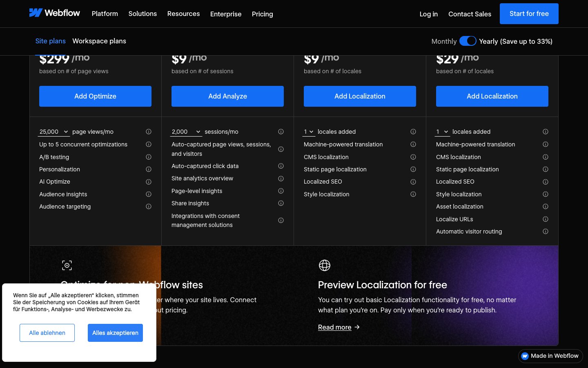Click the Webflow logo in header
This screenshot has height=368, width=588.
[54, 13]
